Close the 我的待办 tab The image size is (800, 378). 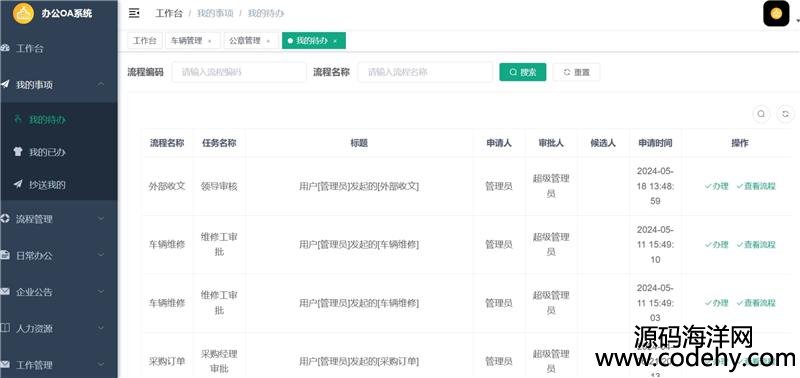pos(335,41)
